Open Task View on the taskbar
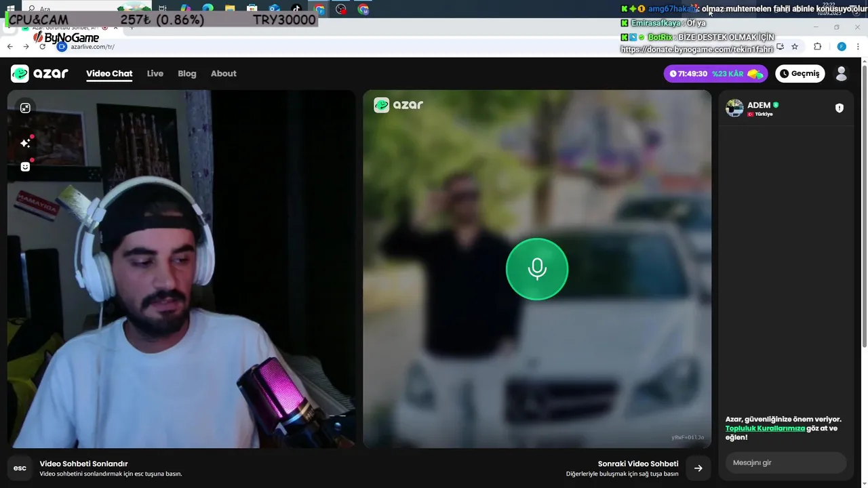The image size is (868, 488). [163, 9]
